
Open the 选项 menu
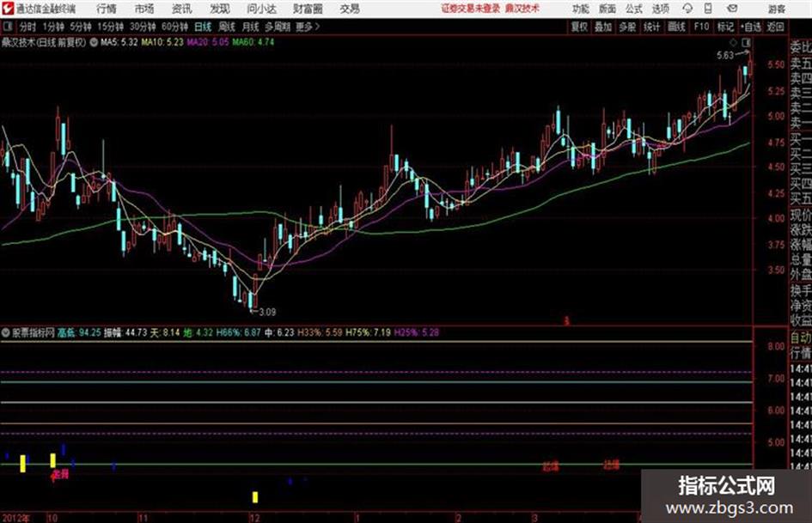click(x=661, y=9)
